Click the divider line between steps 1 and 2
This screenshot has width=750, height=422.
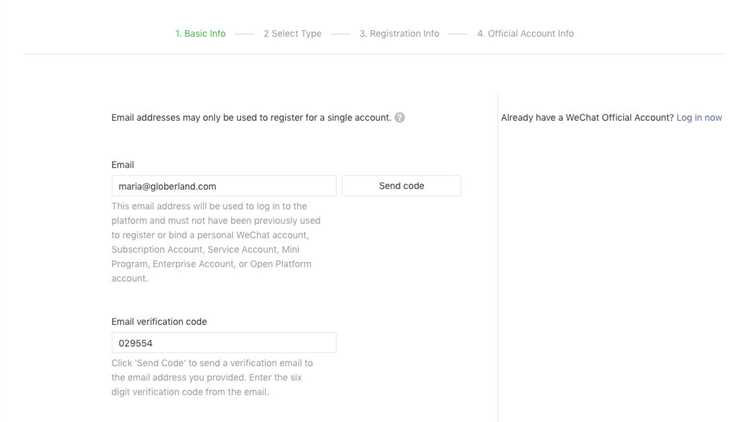click(244, 34)
